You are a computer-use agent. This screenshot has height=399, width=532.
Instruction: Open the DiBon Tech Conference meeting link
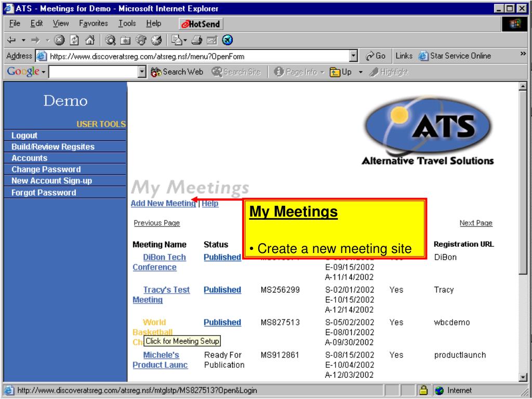point(159,262)
